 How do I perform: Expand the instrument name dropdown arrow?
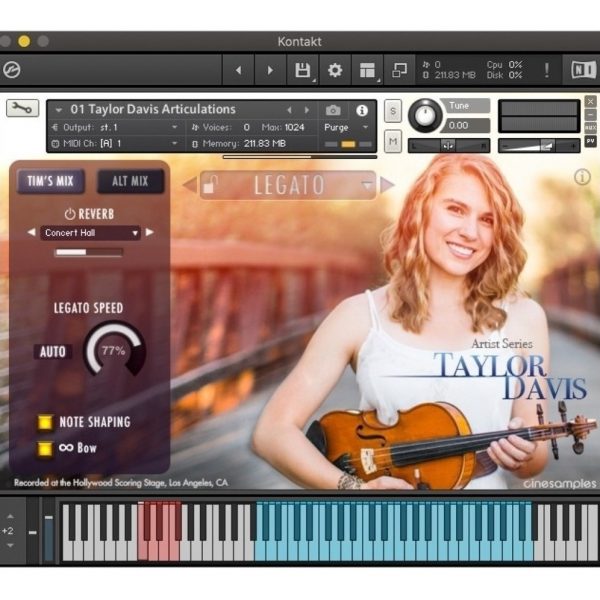coord(59,110)
